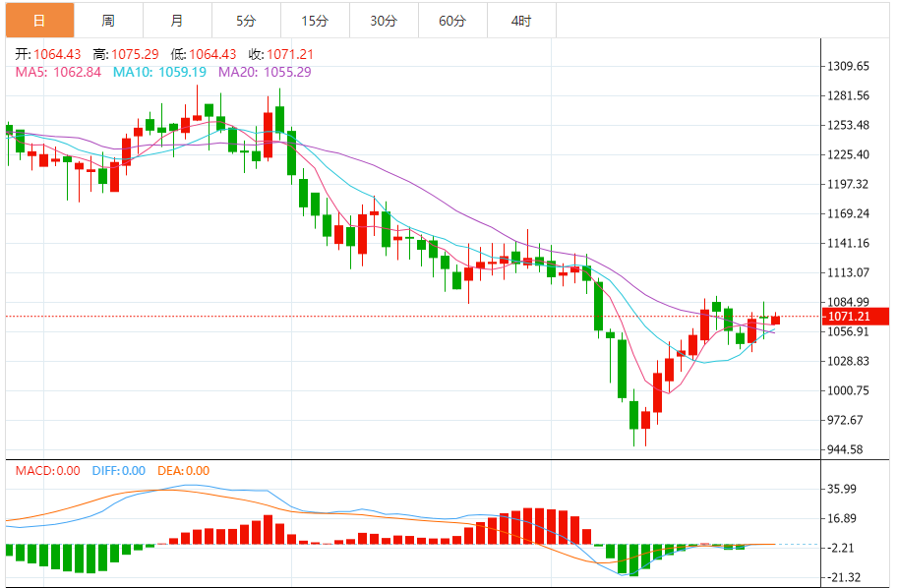898x588 pixels.
Task: Click the 35.99 MACD axis label
Action: pos(842,489)
